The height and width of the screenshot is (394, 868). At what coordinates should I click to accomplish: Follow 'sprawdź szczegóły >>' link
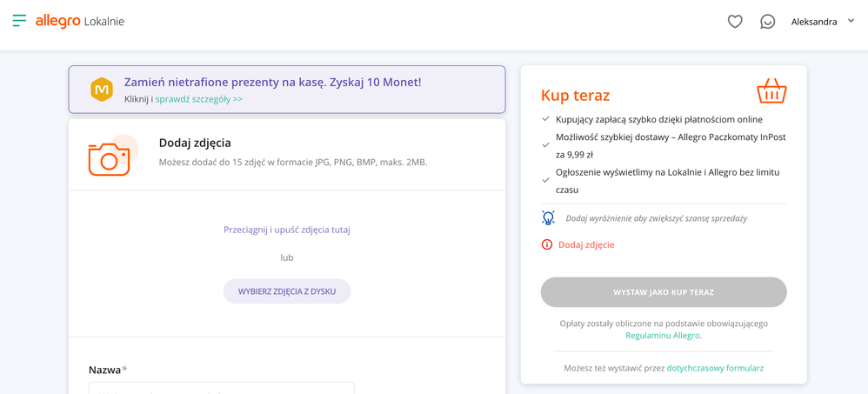(198, 100)
